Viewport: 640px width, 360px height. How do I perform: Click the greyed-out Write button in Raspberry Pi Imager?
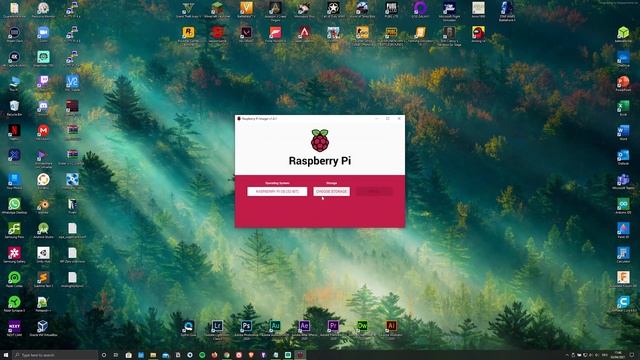(x=374, y=191)
